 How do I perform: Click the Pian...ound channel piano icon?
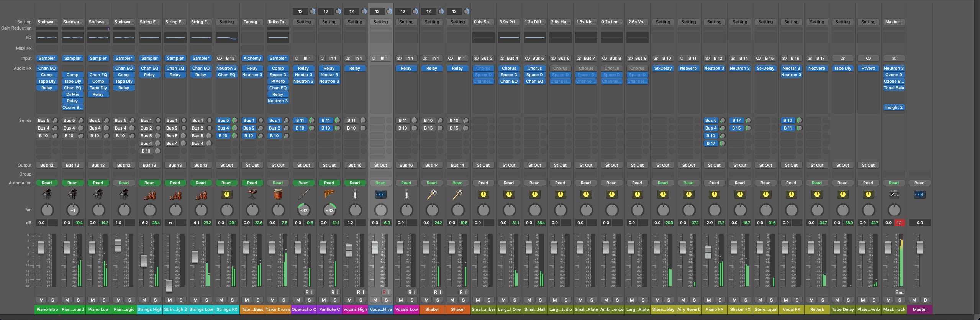pyautogui.click(x=72, y=194)
